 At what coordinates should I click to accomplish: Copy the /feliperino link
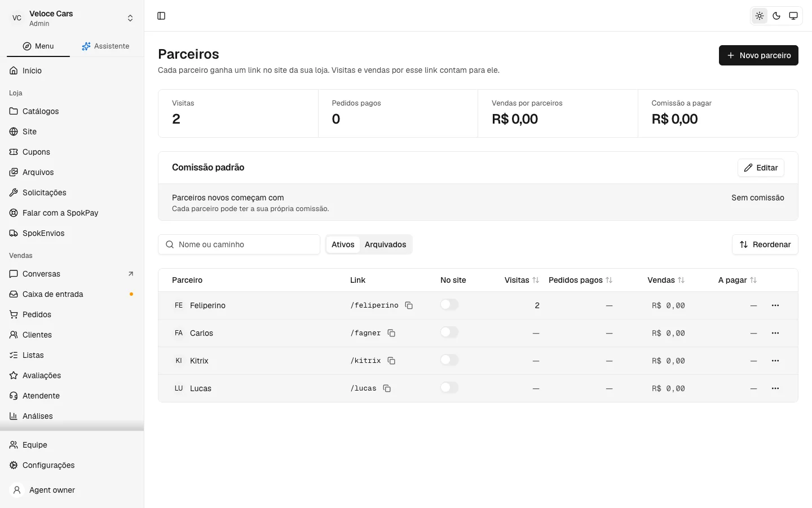[x=409, y=305]
